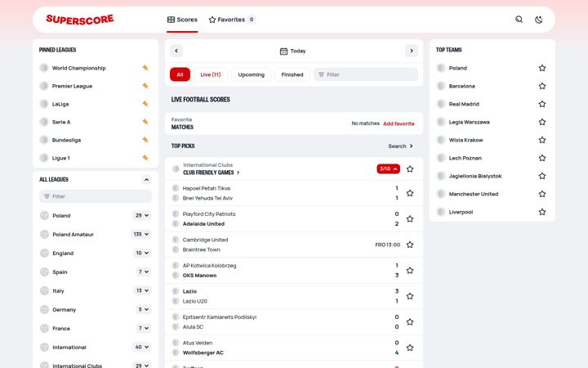Open Wolfsberger AC match row

203,352
